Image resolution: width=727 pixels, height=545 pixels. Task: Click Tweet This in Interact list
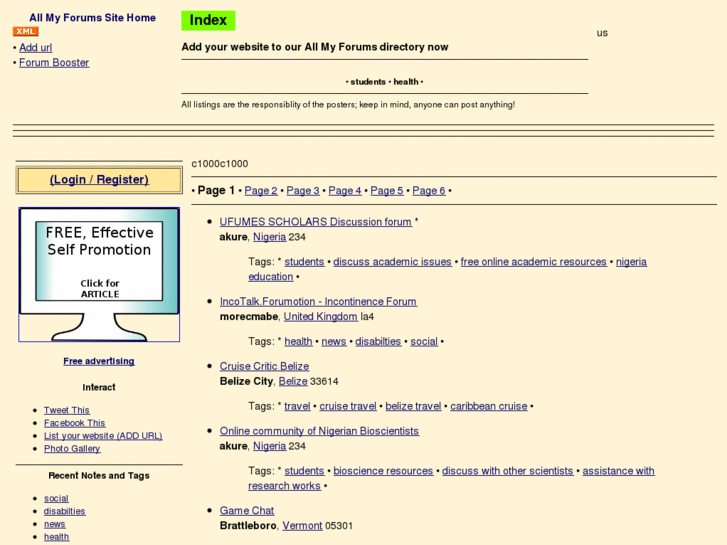(67, 410)
